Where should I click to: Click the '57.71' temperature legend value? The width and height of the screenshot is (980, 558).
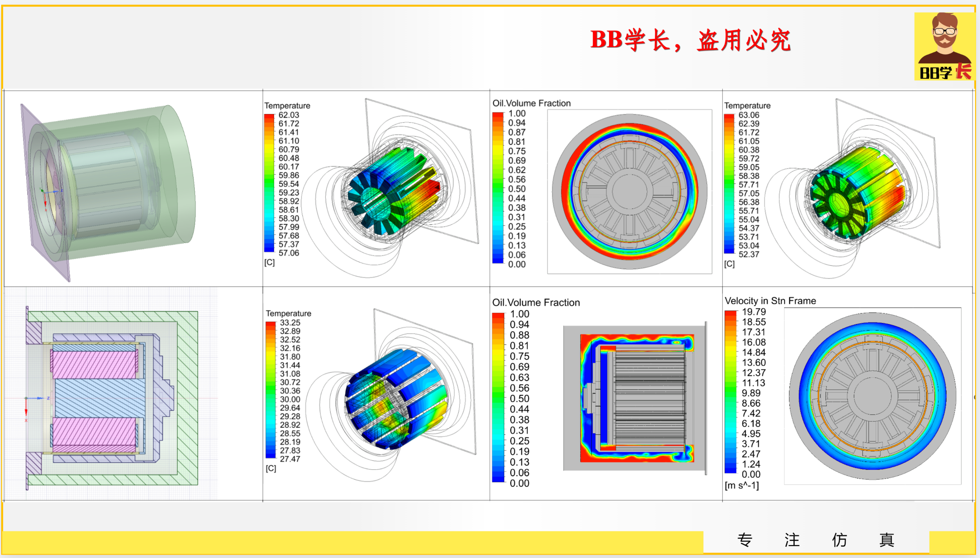pyautogui.click(x=749, y=185)
